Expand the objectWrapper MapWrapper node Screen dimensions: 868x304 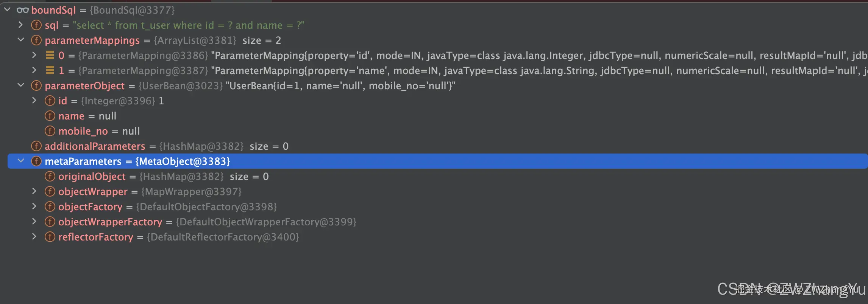click(34, 191)
